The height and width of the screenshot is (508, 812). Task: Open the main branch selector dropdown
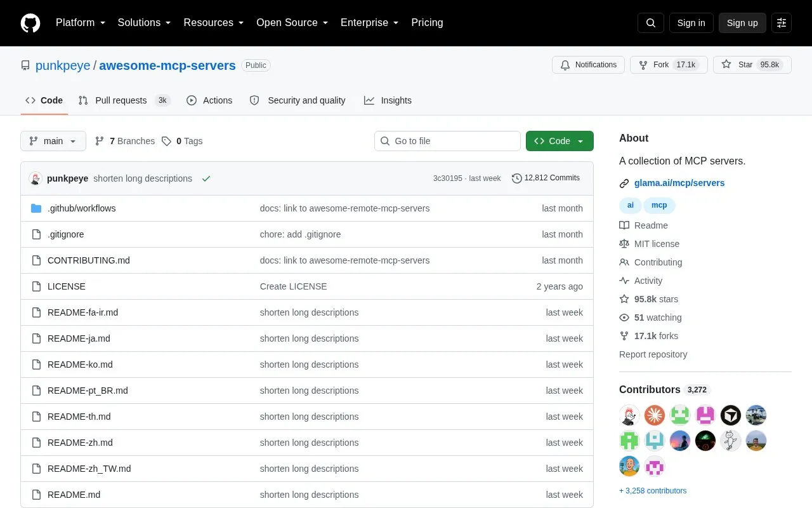click(53, 141)
